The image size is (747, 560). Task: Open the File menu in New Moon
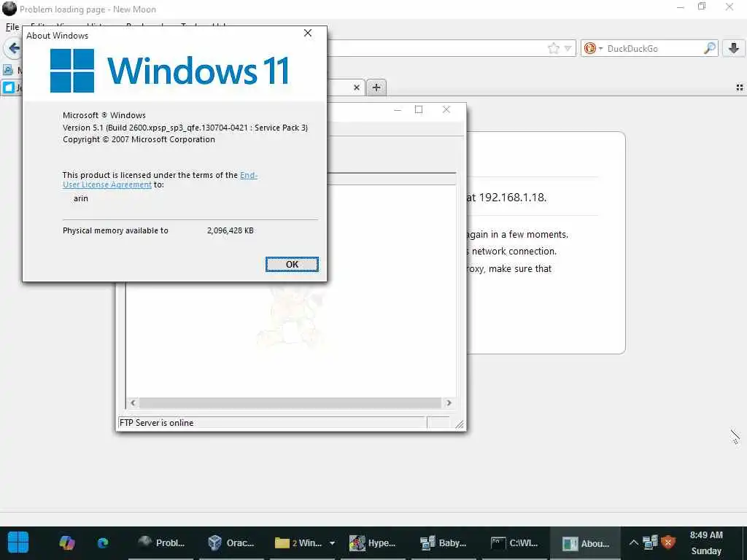(12, 27)
